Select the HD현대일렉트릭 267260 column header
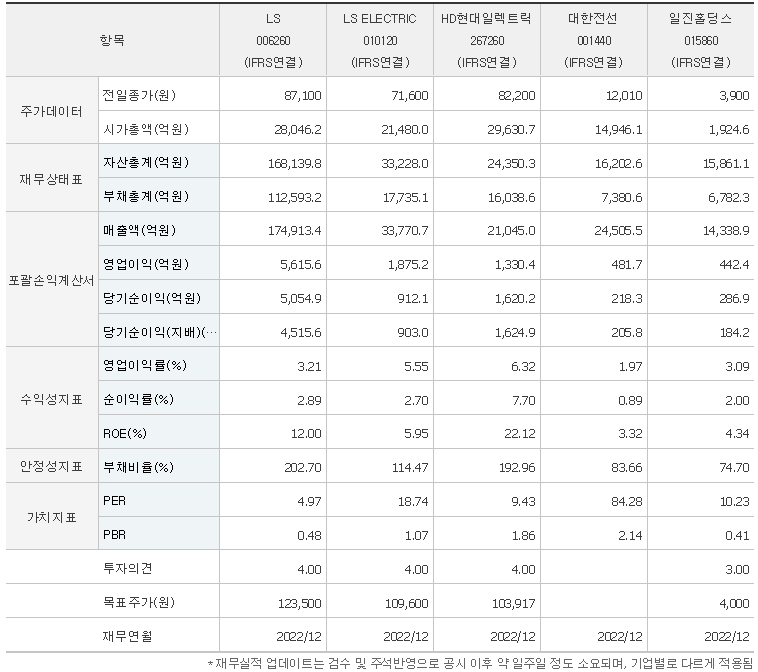Screen dimensions: 758x672 487,40
